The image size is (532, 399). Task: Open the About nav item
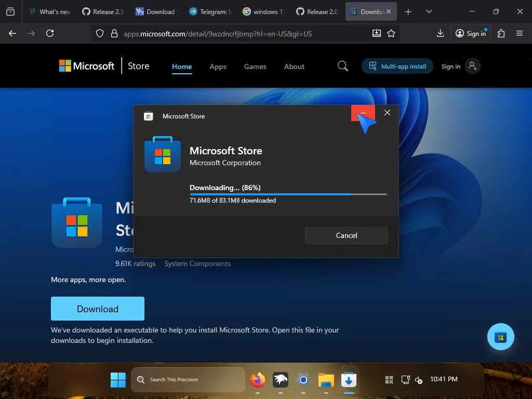click(x=294, y=66)
